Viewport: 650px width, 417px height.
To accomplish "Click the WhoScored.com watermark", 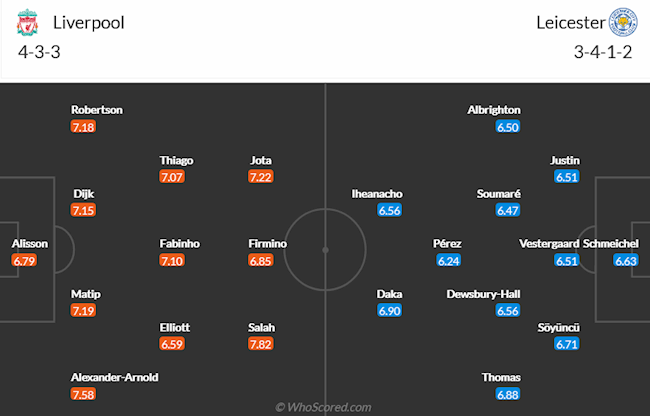I will point(324,407).
